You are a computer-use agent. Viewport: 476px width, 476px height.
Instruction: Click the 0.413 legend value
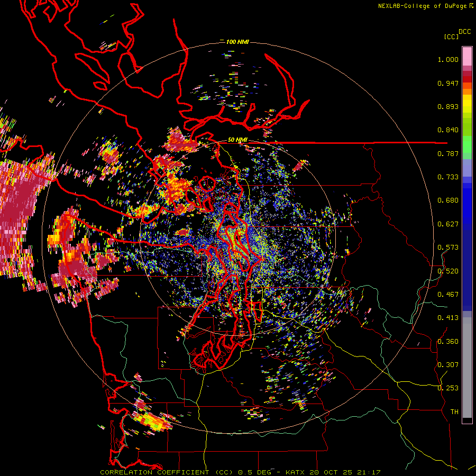coord(448,318)
